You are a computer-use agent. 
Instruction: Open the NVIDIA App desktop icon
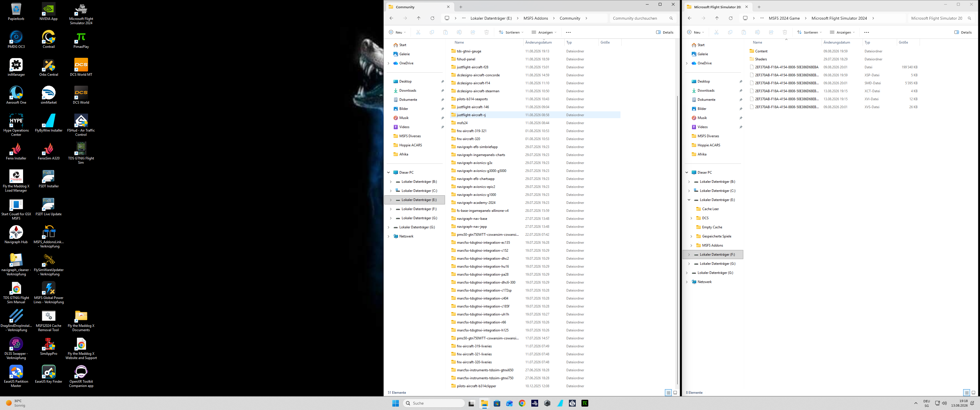click(49, 12)
